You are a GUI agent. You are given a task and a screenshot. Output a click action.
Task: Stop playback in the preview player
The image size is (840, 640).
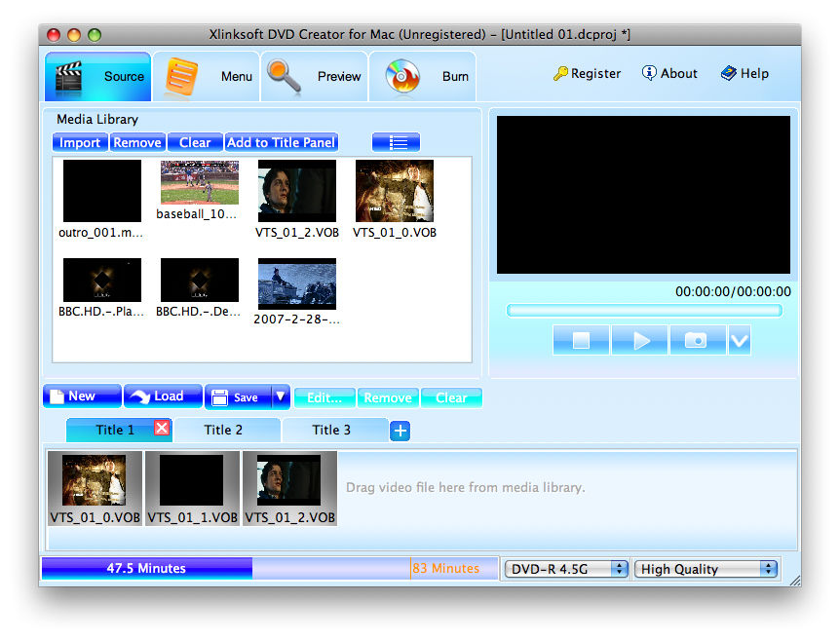pyautogui.click(x=581, y=340)
